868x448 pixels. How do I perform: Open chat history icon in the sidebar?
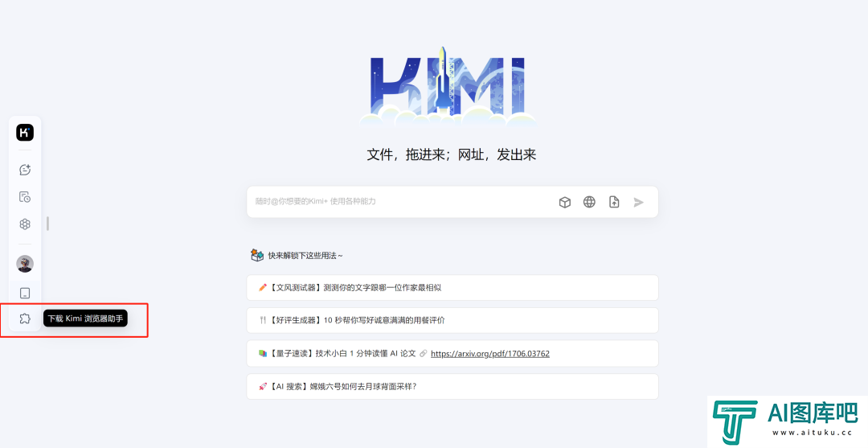(x=25, y=196)
